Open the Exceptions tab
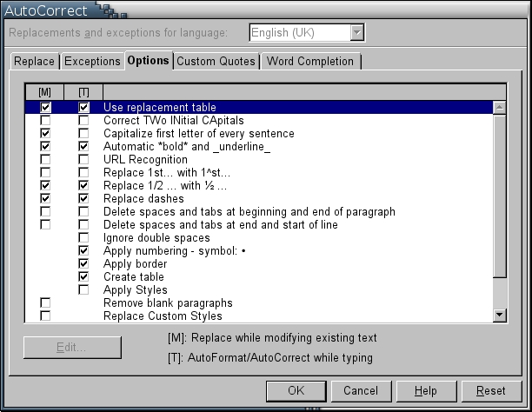Viewport: 532px width, 412px height. [x=92, y=62]
